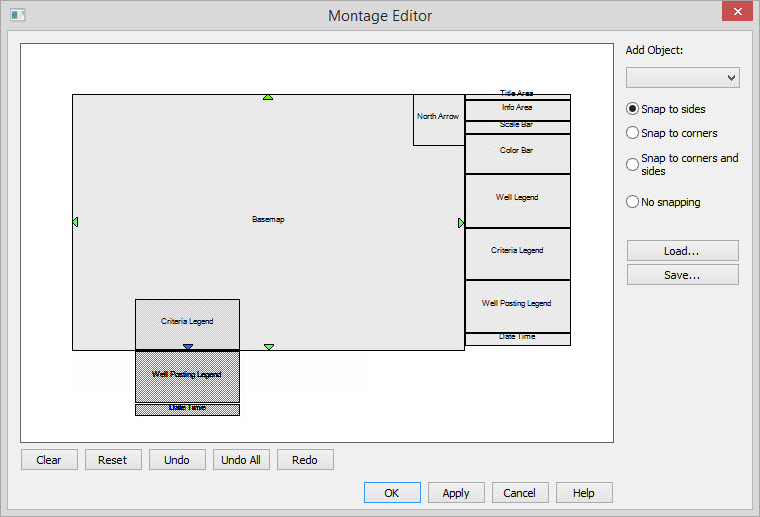This screenshot has height=517, width=760.
Task: Click the Undo All button
Action: (x=241, y=460)
